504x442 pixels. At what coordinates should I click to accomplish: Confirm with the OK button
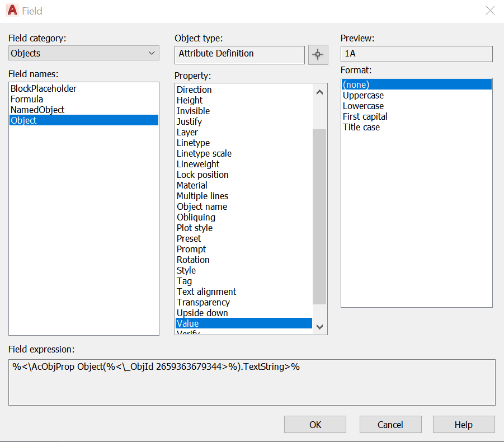coord(315,425)
